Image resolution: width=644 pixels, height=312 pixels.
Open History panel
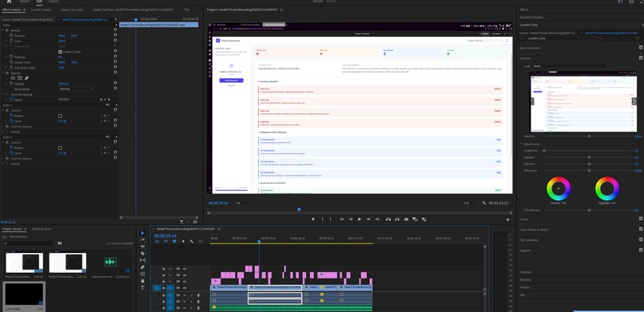click(x=524, y=287)
